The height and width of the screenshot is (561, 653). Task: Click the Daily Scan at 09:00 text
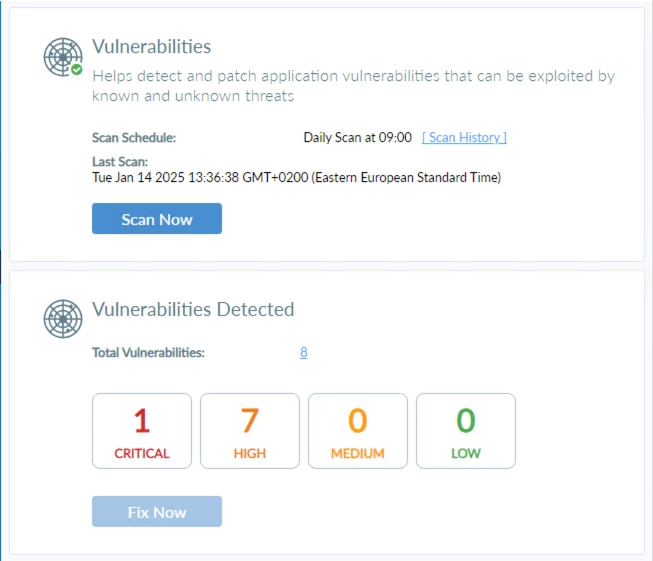pyautogui.click(x=358, y=137)
